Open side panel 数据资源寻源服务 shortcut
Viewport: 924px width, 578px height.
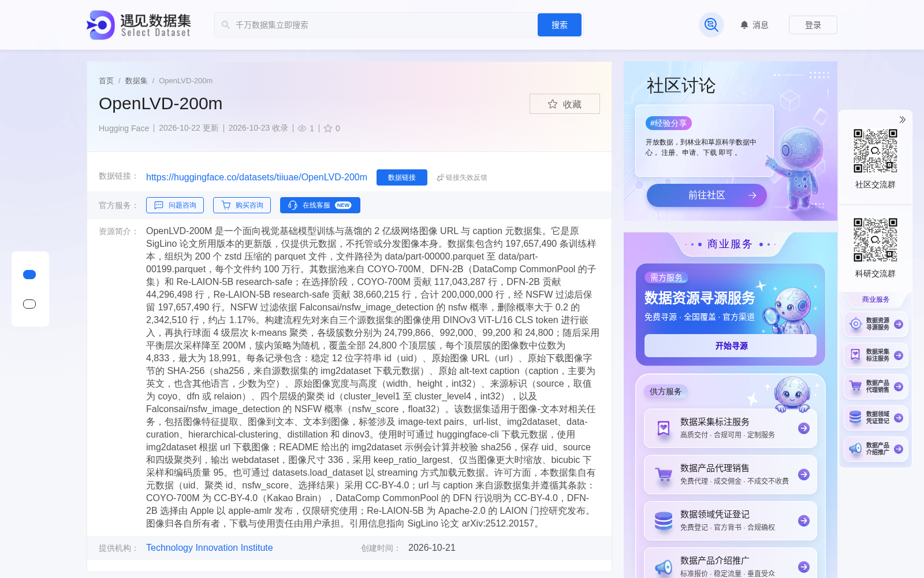click(876, 324)
